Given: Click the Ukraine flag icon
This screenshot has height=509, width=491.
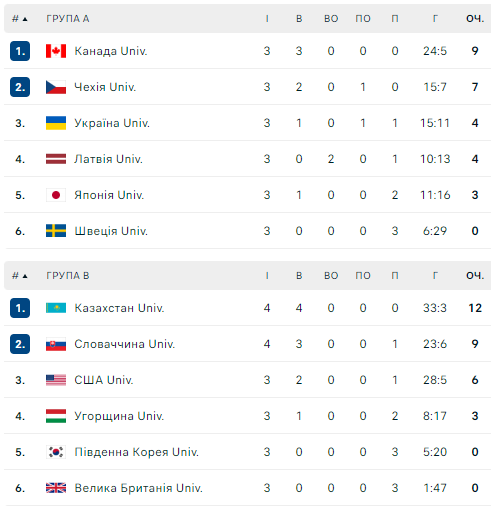Looking at the screenshot, I should click(x=56, y=123).
